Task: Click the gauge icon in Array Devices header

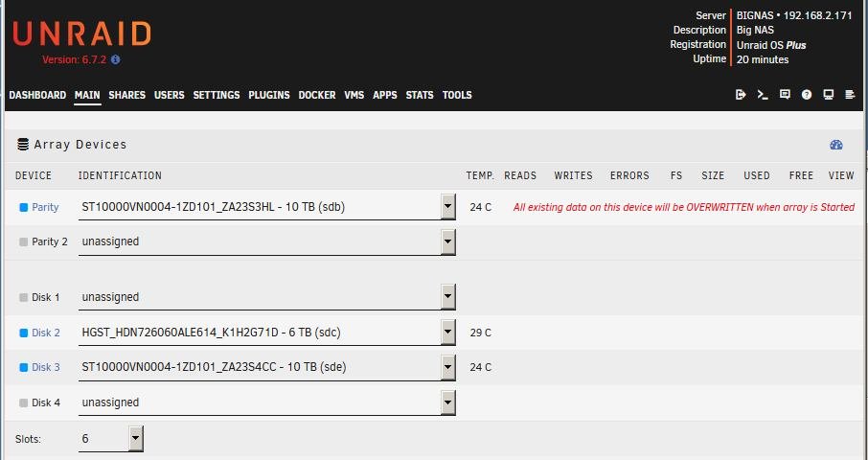Action: click(835, 145)
